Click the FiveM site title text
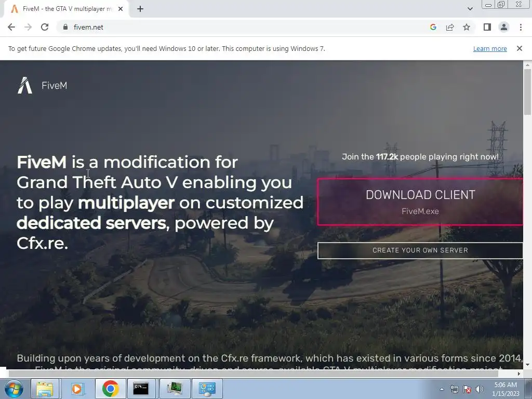532x399 pixels. pyautogui.click(x=54, y=86)
